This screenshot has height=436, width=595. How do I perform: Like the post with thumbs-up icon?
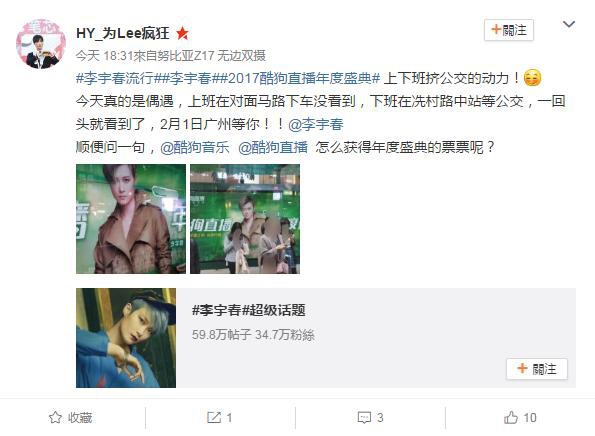tap(511, 417)
